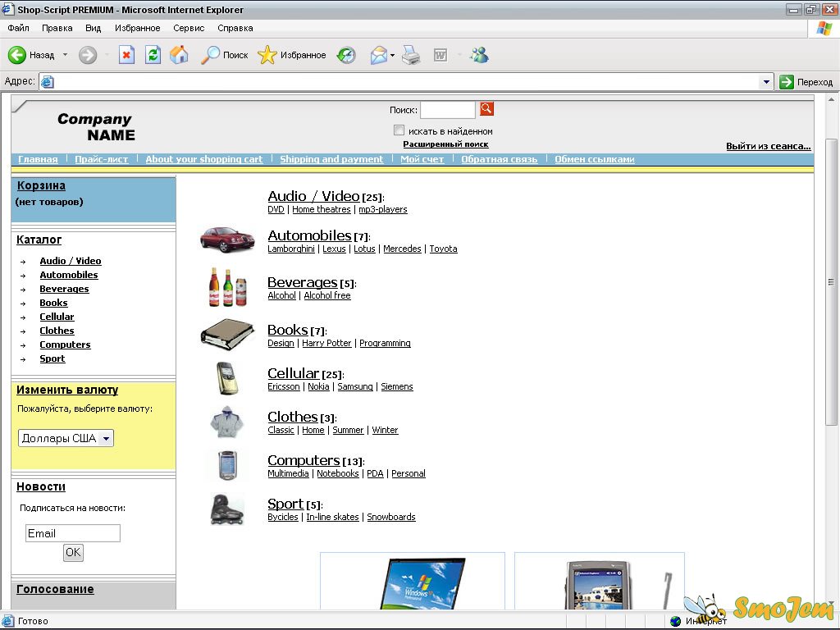The width and height of the screenshot is (840, 630).
Task: Click the Корзина cart heading link
Action: tap(41, 185)
